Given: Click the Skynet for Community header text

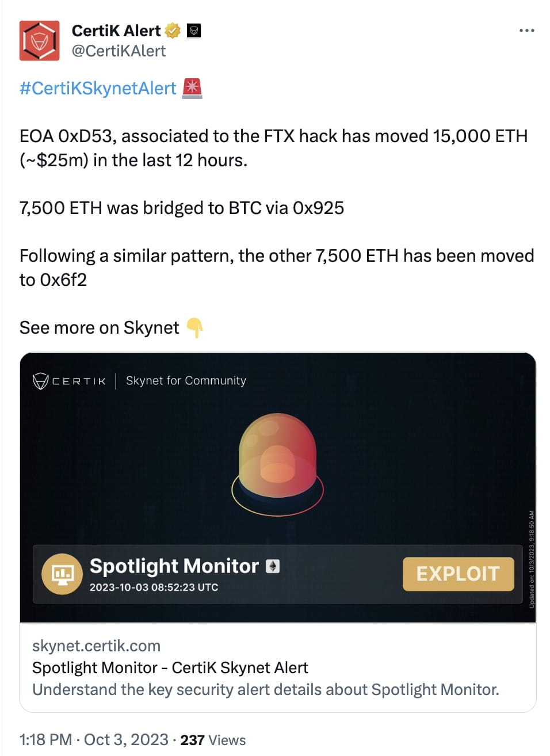Looking at the screenshot, I should tap(185, 380).
